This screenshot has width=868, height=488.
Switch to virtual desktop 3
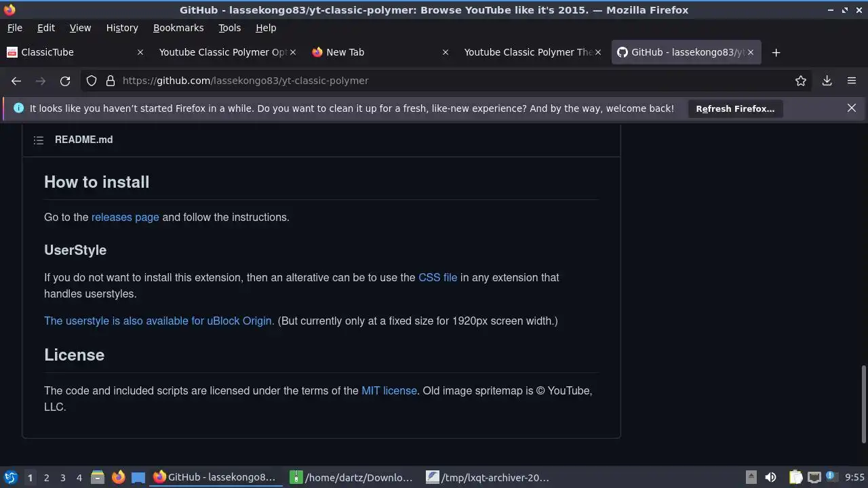click(x=62, y=477)
